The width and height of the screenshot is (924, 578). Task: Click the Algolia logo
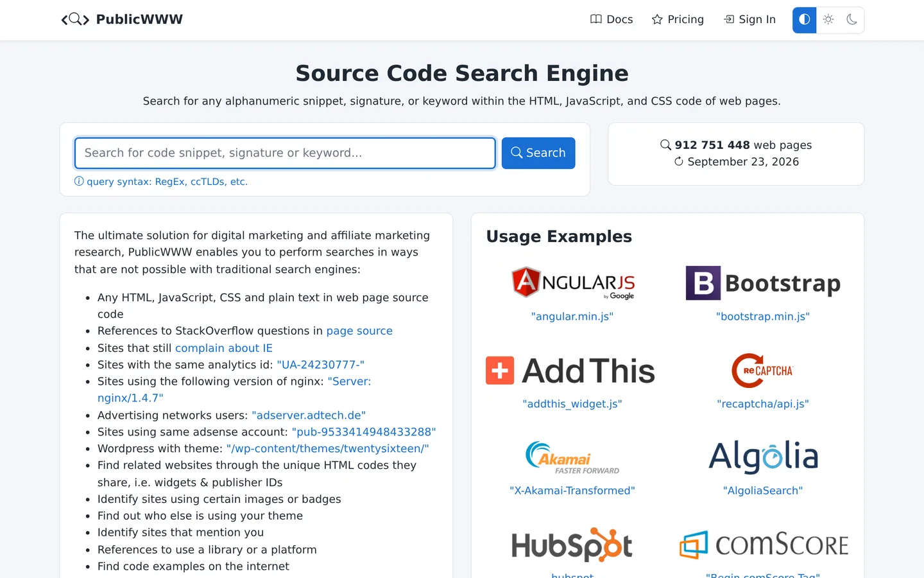point(763,457)
